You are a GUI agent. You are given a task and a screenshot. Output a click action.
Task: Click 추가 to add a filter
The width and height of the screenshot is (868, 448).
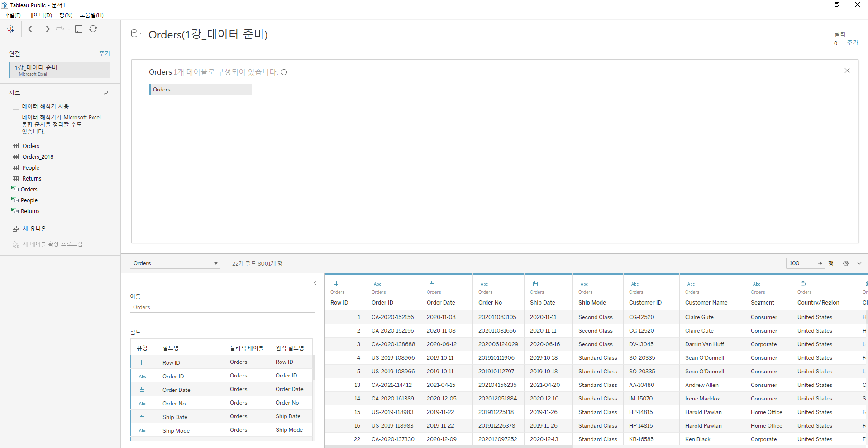click(853, 43)
